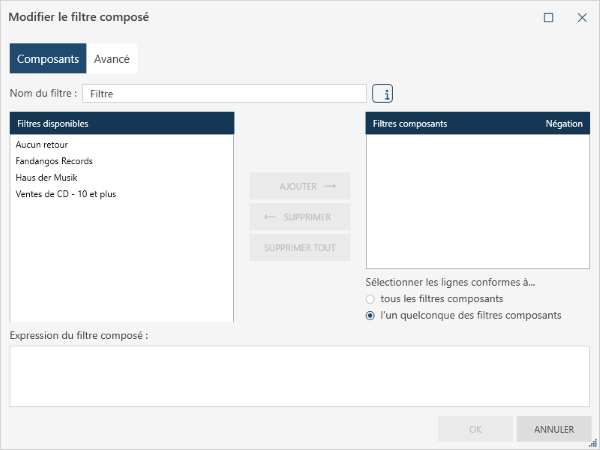600x450 pixels.
Task: Maximize the filter dialog window
Action: 548,18
